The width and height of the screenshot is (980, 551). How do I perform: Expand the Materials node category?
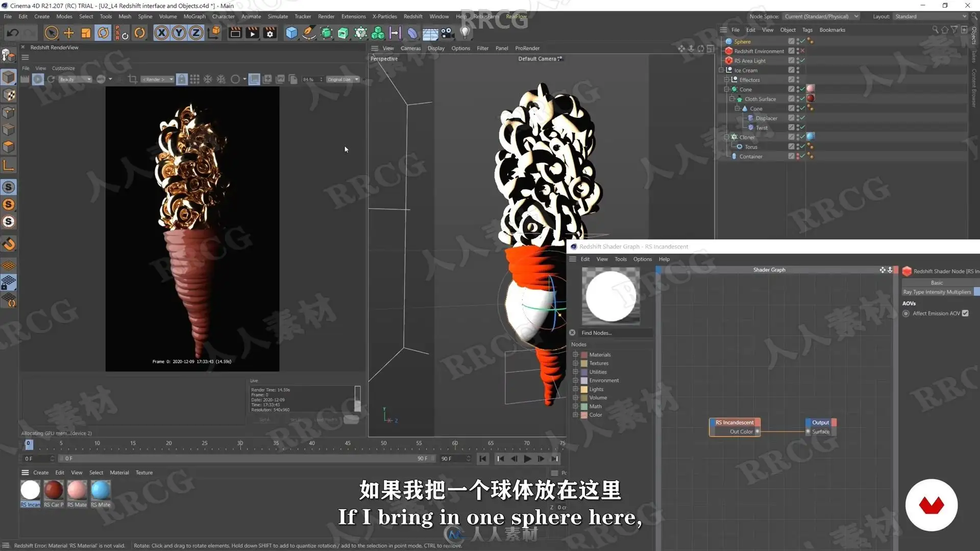coord(575,355)
